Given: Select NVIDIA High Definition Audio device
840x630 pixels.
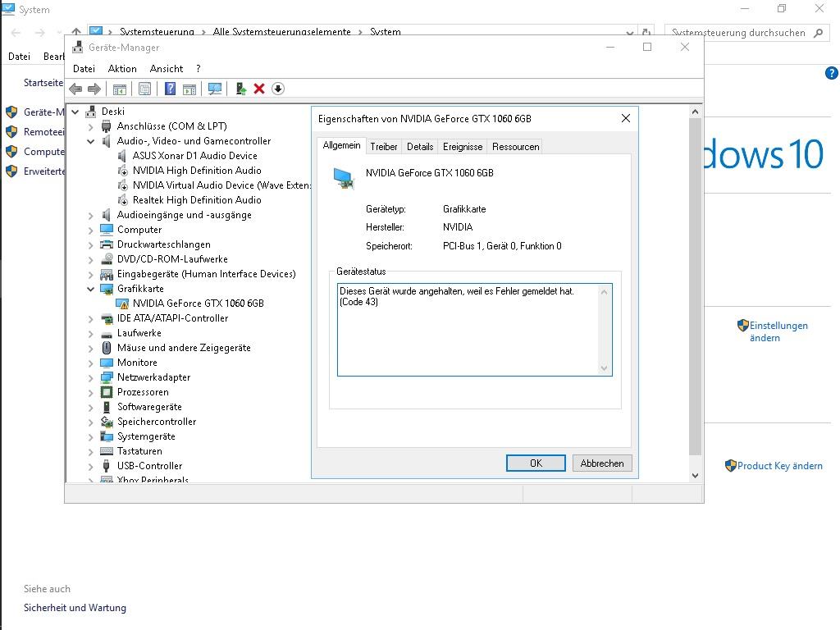Looking at the screenshot, I should (x=197, y=171).
